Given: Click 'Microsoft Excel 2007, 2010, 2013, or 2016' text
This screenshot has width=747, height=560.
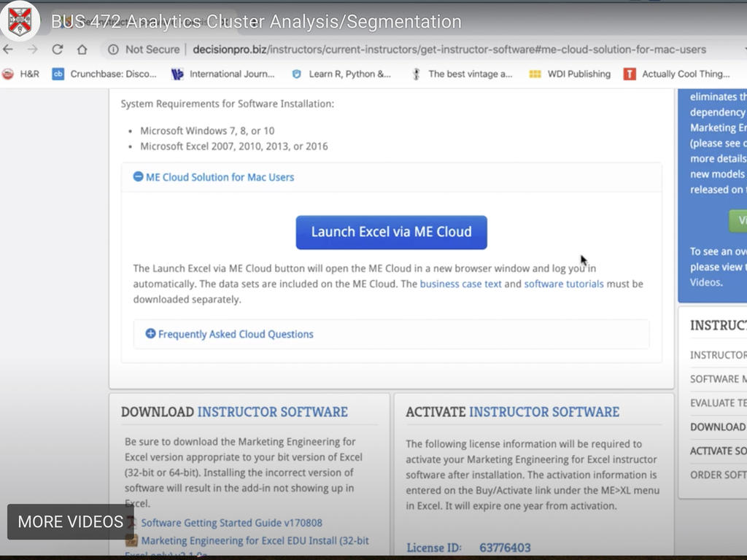Looking at the screenshot, I should (x=234, y=146).
